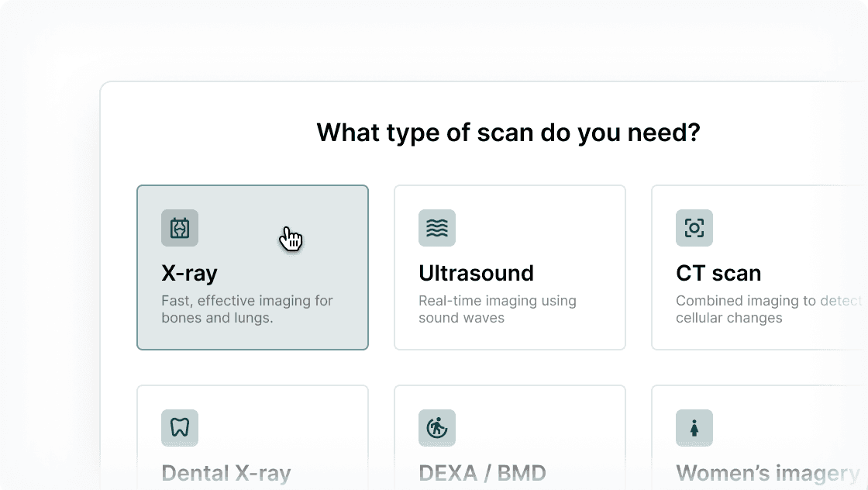Viewport: 868px width, 490px height.
Task: Select the DEXA / BMD title
Action: [x=482, y=473]
